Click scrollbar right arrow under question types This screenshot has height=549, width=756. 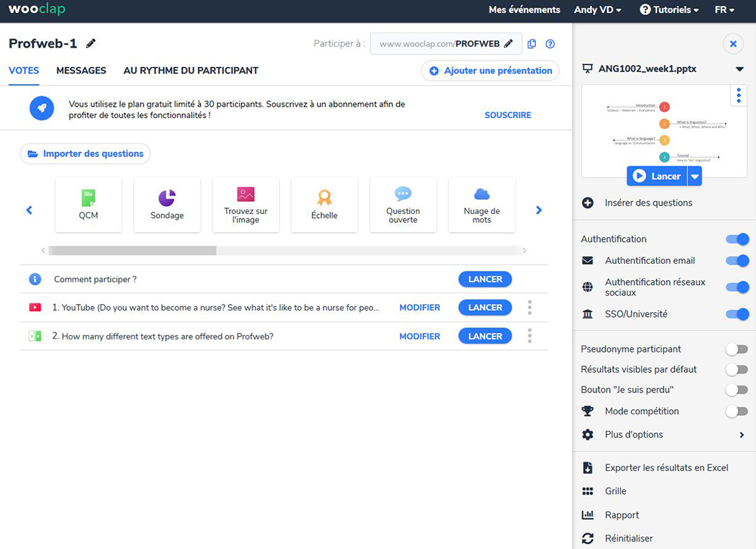tap(525, 250)
